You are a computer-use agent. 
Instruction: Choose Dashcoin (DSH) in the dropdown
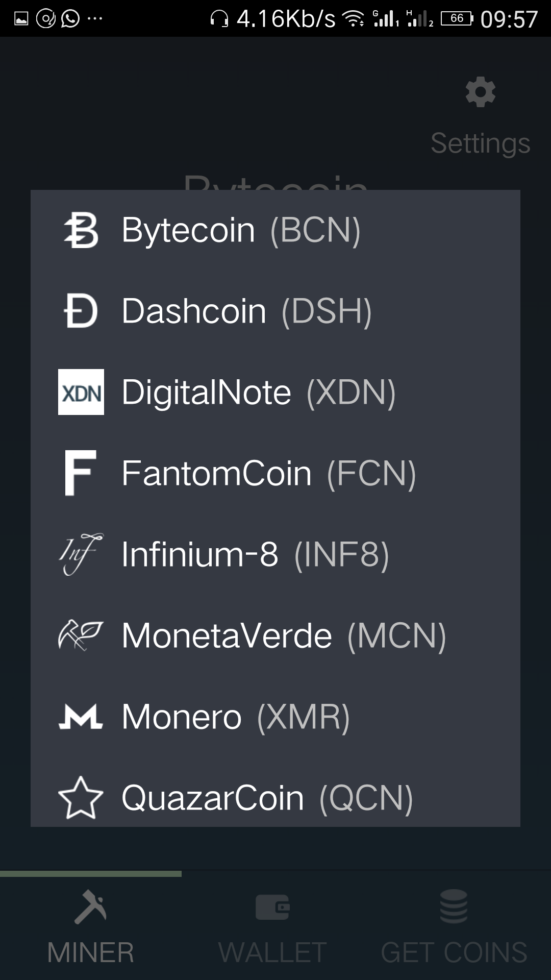(246, 311)
